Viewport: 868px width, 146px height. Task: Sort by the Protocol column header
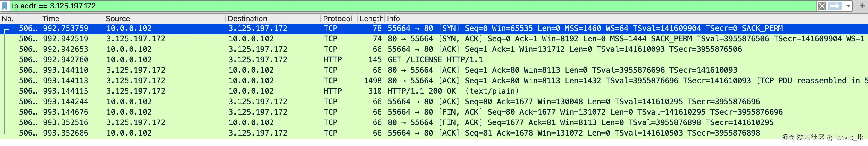(x=339, y=19)
